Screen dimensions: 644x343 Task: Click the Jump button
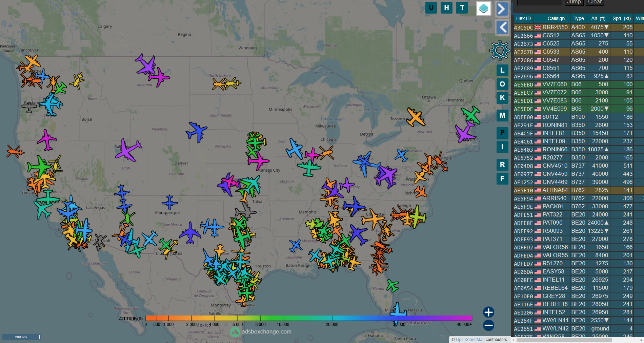573,2
